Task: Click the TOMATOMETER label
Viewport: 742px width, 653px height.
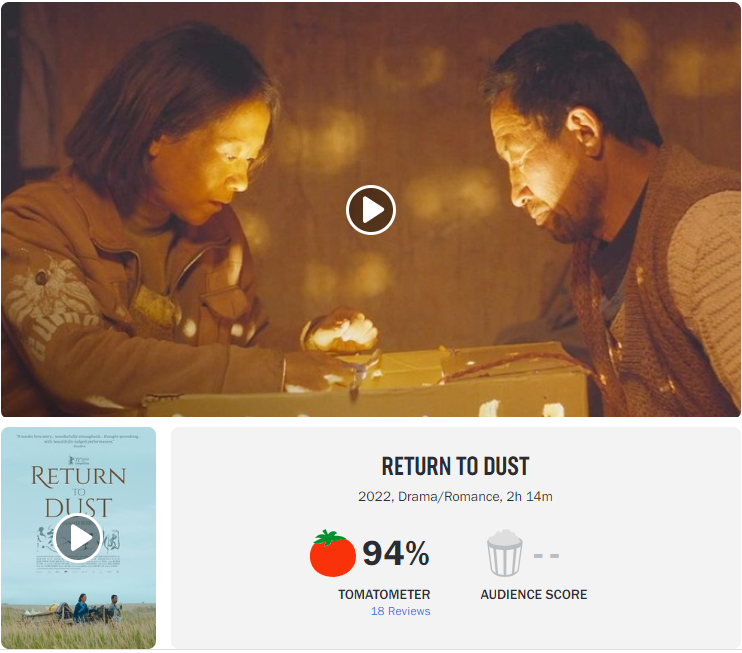Action: 384,594
